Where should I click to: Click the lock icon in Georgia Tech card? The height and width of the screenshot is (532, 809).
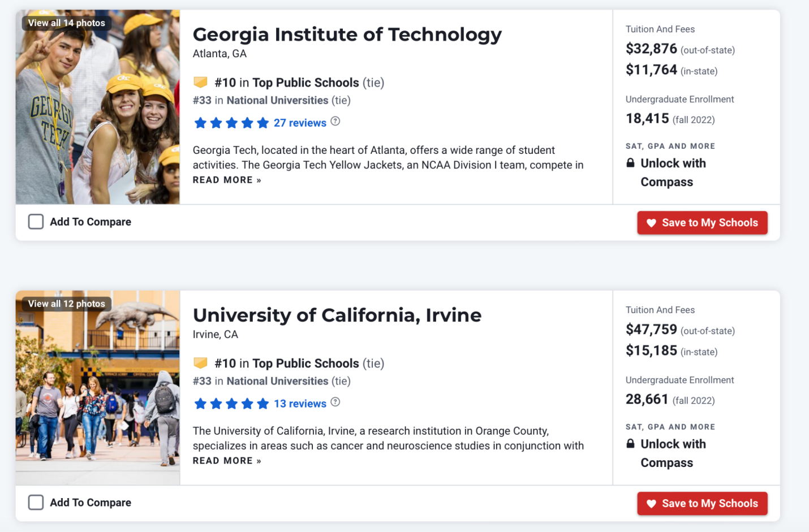pyautogui.click(x=630, y=163)
